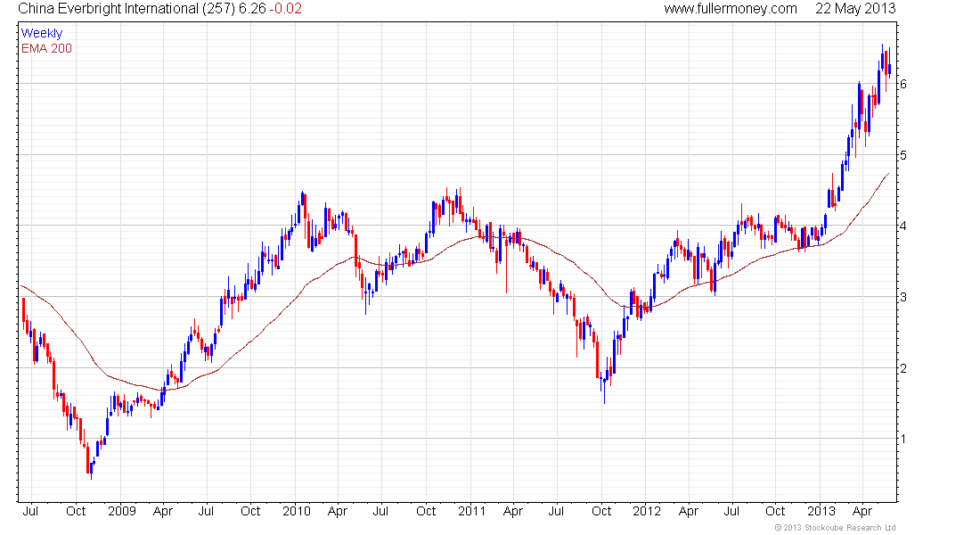980x535 pixels.
Task: Click the chart title 'China Everbright International (257)'
Action: 127,9
